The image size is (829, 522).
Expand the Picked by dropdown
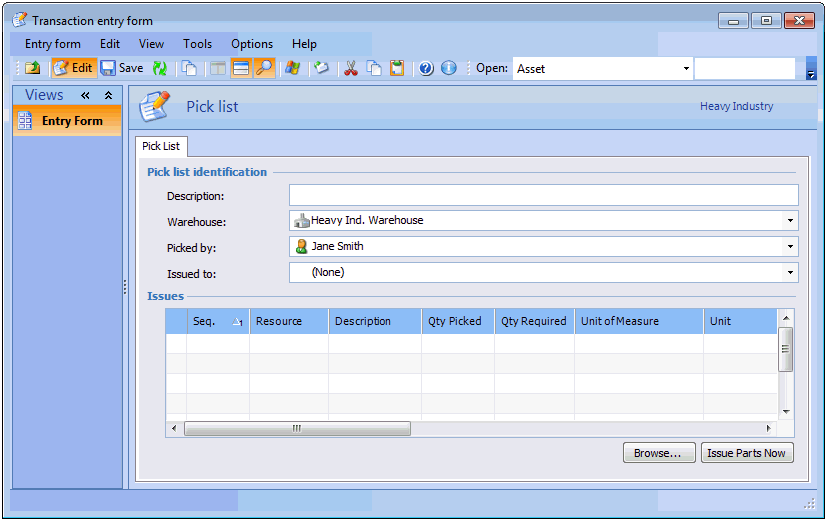[790, 247]
